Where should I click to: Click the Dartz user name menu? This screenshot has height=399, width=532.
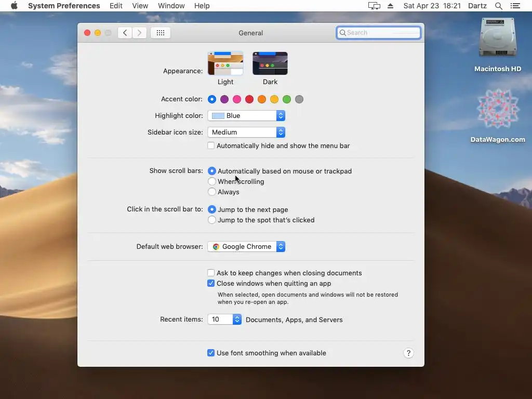477,6
